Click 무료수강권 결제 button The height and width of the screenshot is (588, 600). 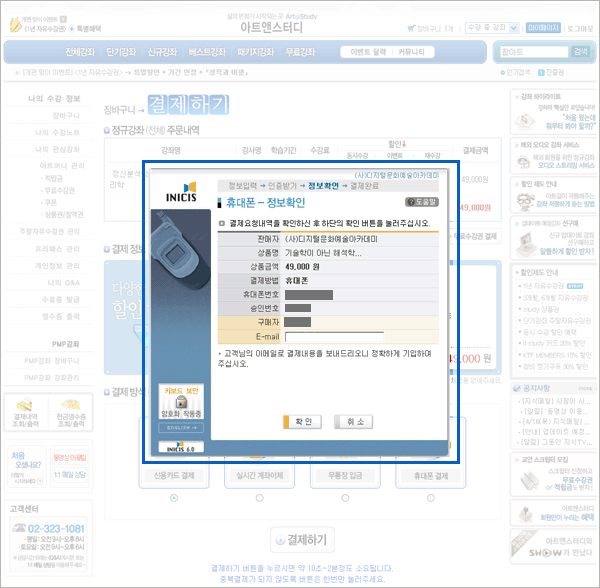click(x=475, y=236)
